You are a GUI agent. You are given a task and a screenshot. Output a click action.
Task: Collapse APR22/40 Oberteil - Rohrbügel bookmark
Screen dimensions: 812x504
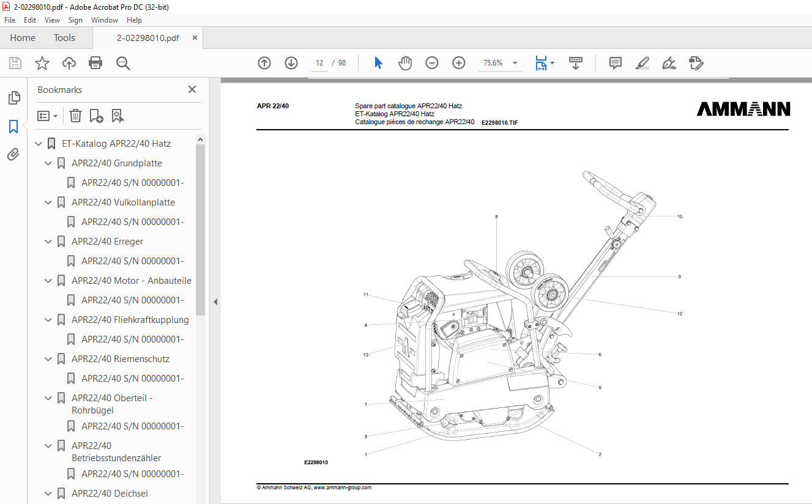click(48, 399)
